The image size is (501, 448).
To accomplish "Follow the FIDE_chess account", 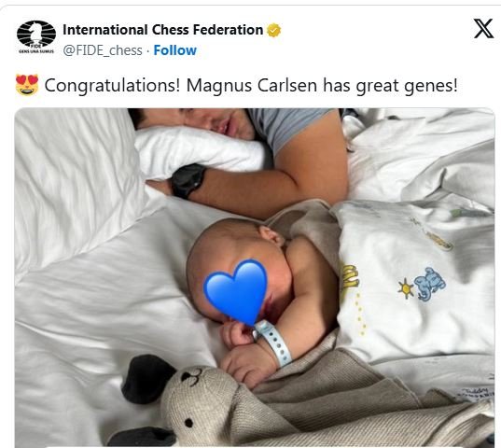I will point(175,50).
